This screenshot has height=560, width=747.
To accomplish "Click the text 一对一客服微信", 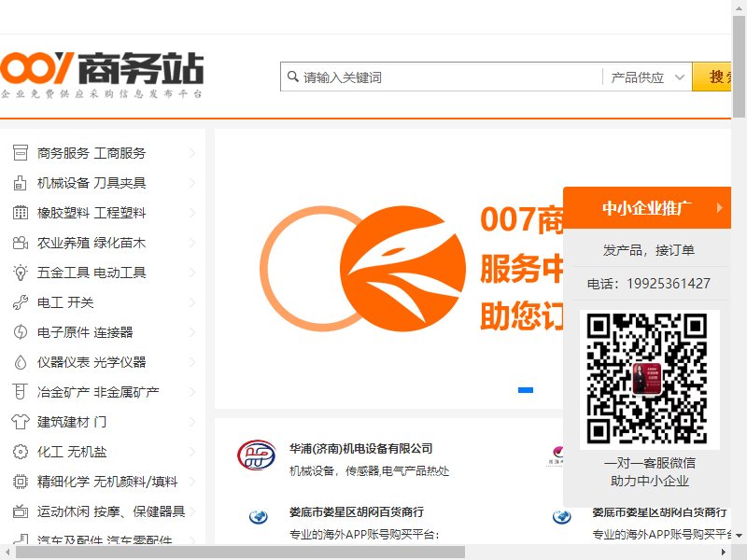I will [x=650, y=463].
